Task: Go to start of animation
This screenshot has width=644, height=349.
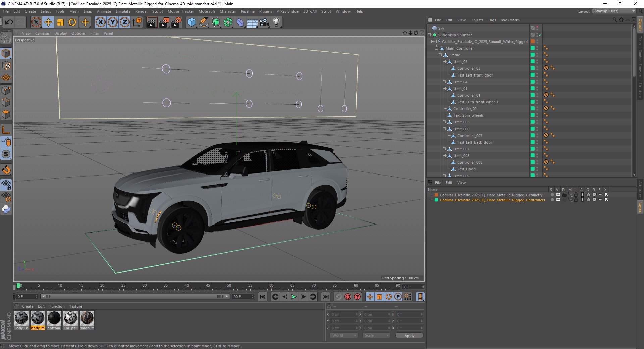Action: 263,297
